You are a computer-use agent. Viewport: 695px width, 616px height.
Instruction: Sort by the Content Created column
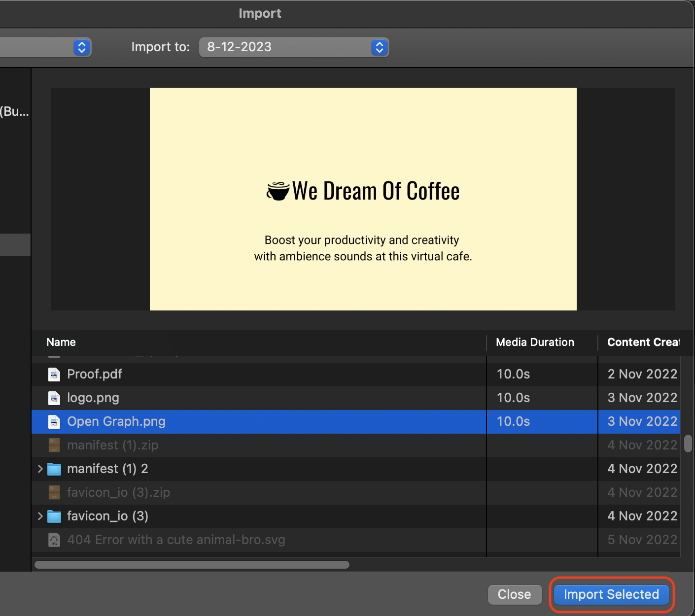click(x=644, y=342)
